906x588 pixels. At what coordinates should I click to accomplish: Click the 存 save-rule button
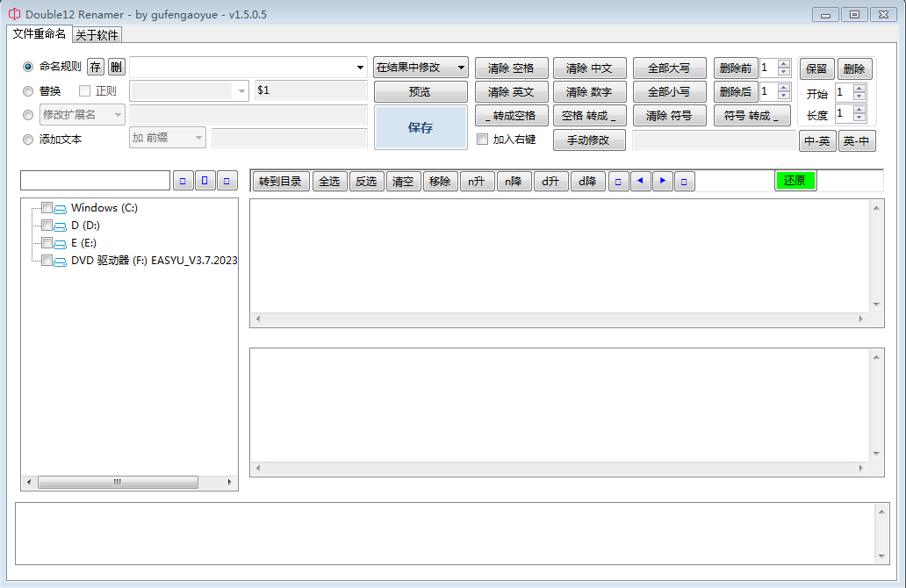click(95, 68)
